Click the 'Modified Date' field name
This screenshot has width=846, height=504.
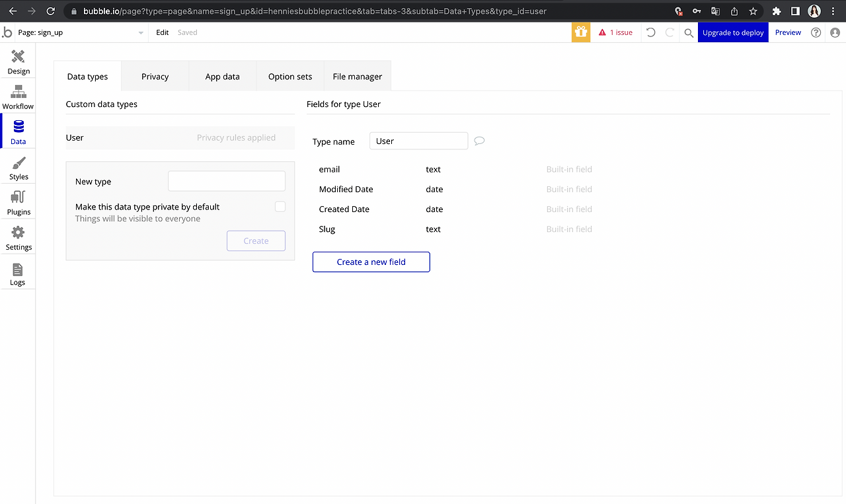click(x=346, y=189)
